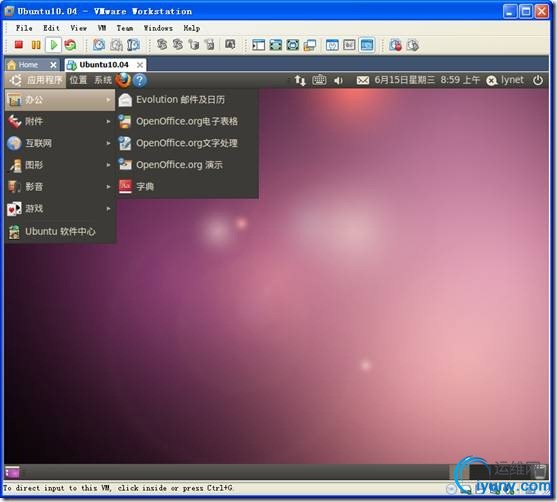Expand the 互联网 Internet submenu

click(60, 144)
